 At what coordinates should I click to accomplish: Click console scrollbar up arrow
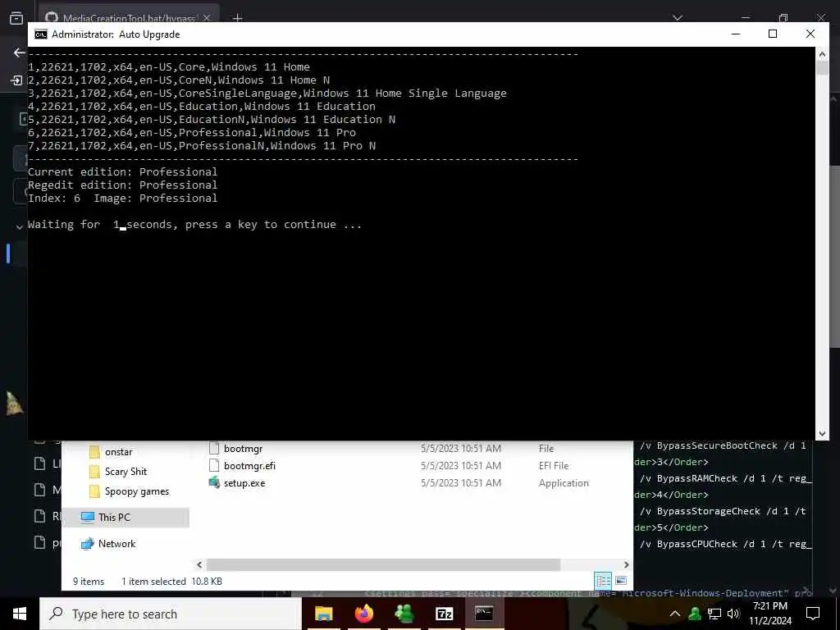(822, 53)
